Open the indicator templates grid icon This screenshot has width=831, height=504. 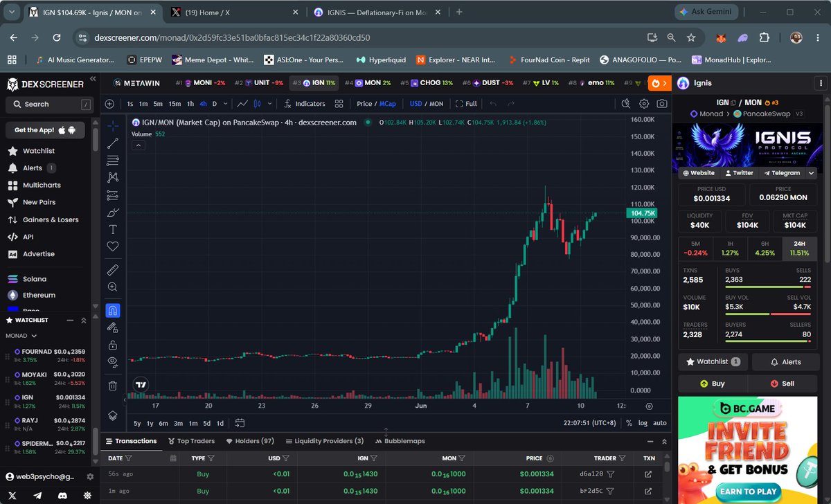point(339,104)
